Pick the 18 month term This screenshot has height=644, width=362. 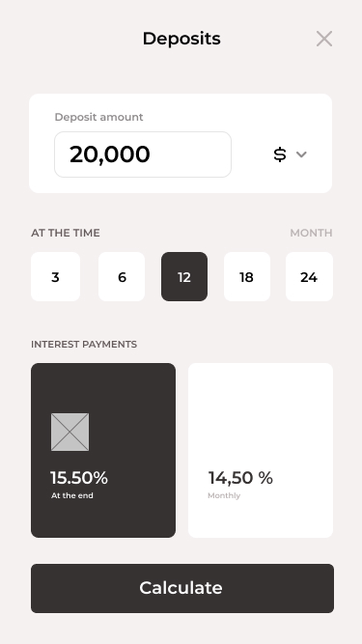(247, 276)
